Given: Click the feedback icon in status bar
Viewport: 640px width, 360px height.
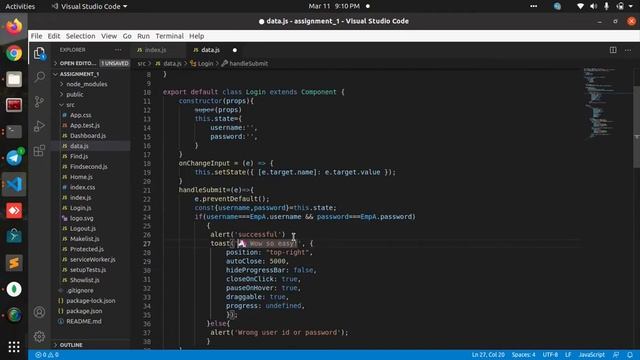Looking at the screenshot, I should tap(616, 355).
